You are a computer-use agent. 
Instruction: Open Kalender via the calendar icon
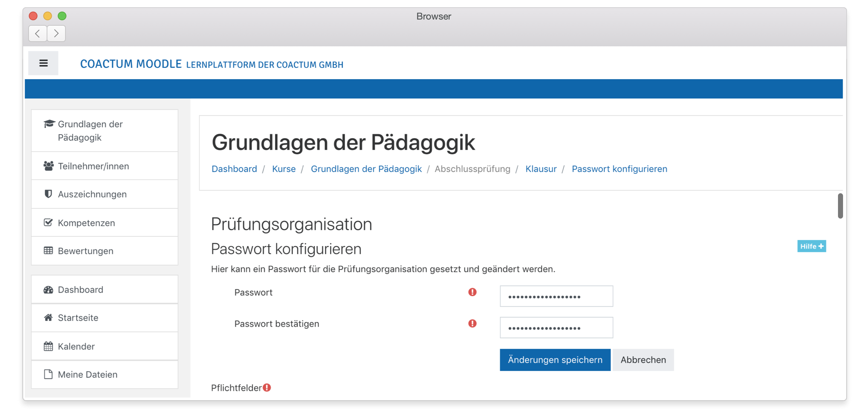click(48, 346)
